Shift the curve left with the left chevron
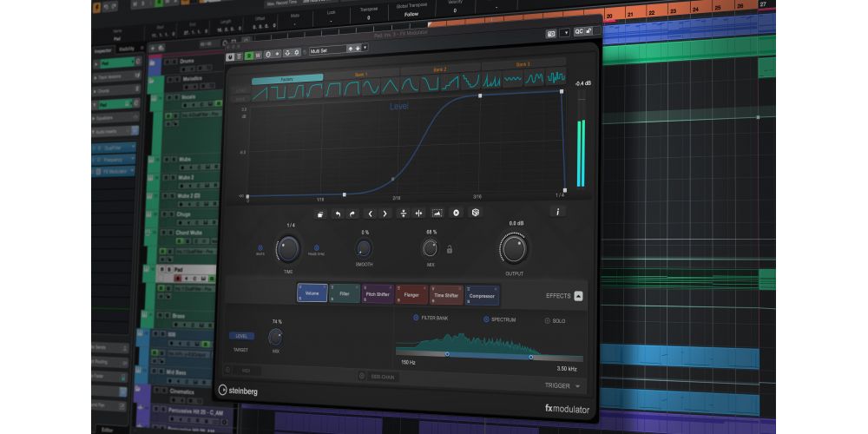868x434 pixels. [x=371, y=214]
